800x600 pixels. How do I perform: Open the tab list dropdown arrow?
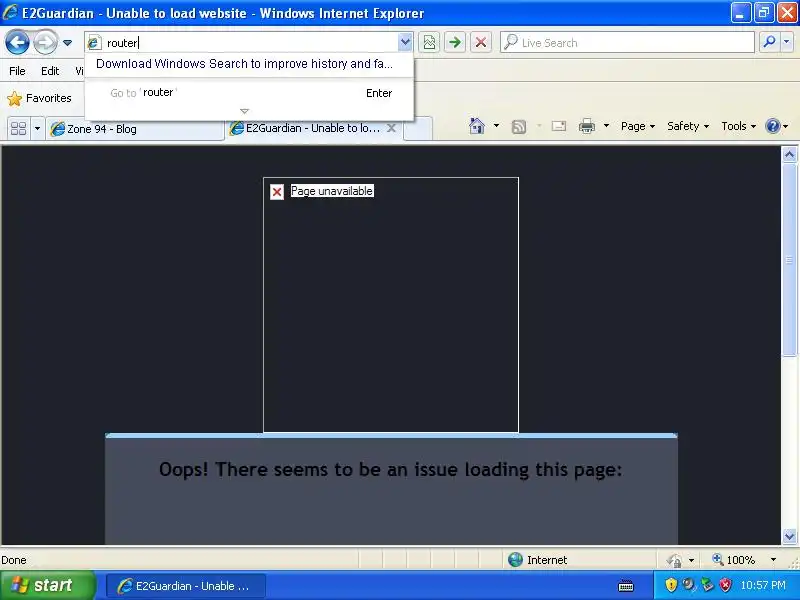tap(37, 128)
